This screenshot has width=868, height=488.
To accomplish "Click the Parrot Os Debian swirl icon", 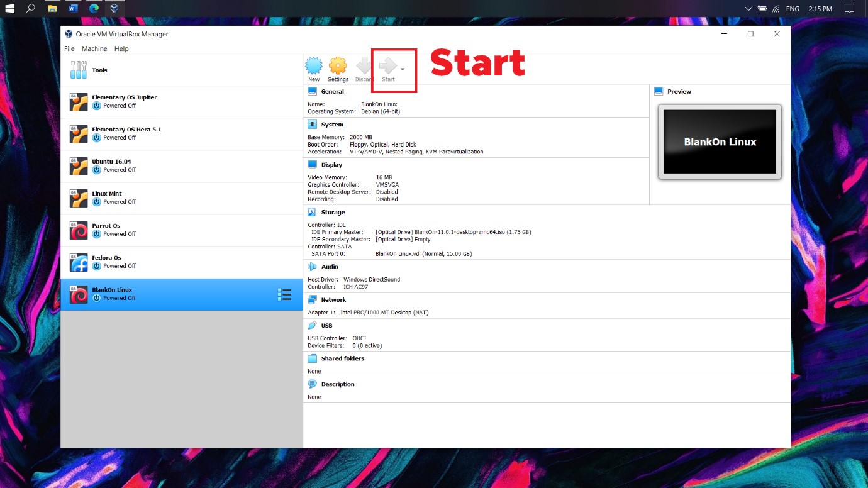I will (79, 230).
